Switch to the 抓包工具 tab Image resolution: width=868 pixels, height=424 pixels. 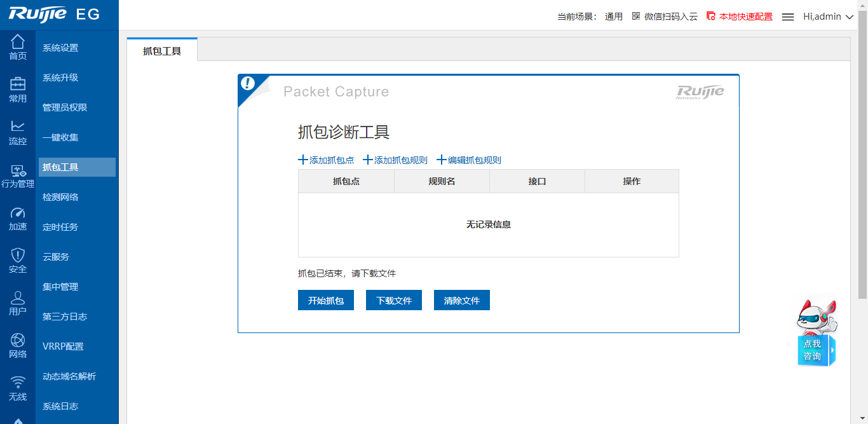tap(162, 51)
